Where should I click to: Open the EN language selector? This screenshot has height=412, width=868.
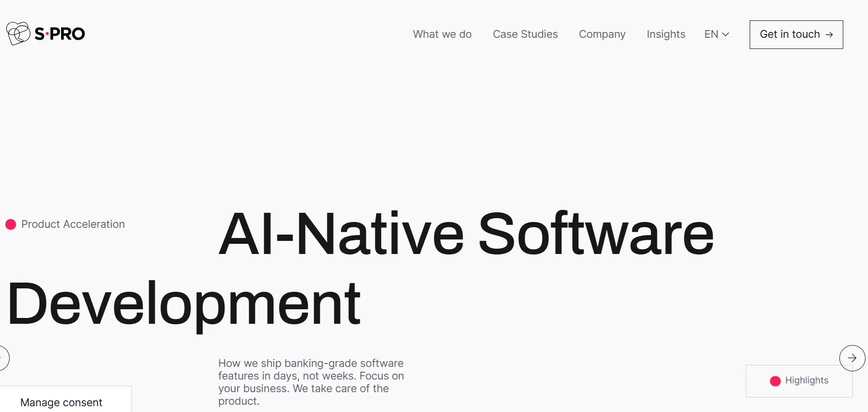tap(717, 34)
